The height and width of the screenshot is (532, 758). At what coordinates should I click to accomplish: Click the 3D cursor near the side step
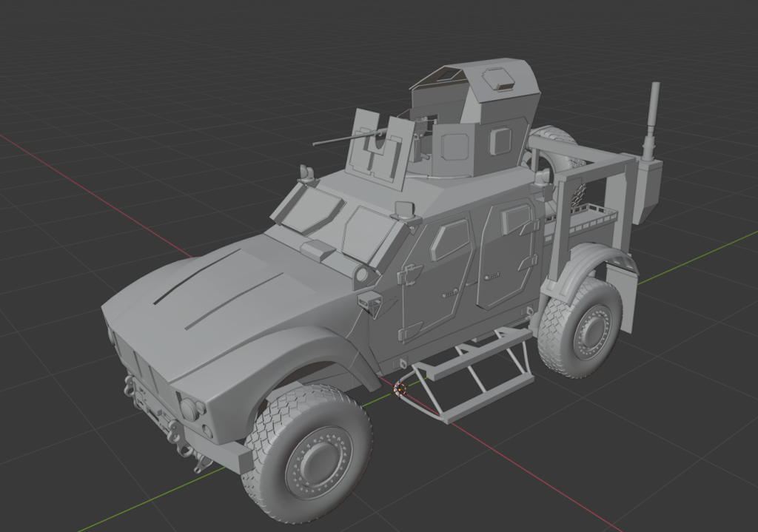tap(401, 387)
